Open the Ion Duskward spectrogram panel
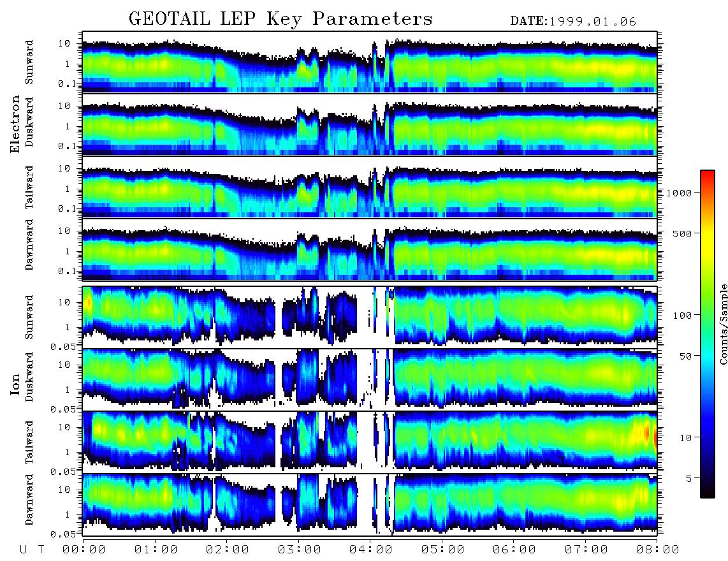 [370, 380]
